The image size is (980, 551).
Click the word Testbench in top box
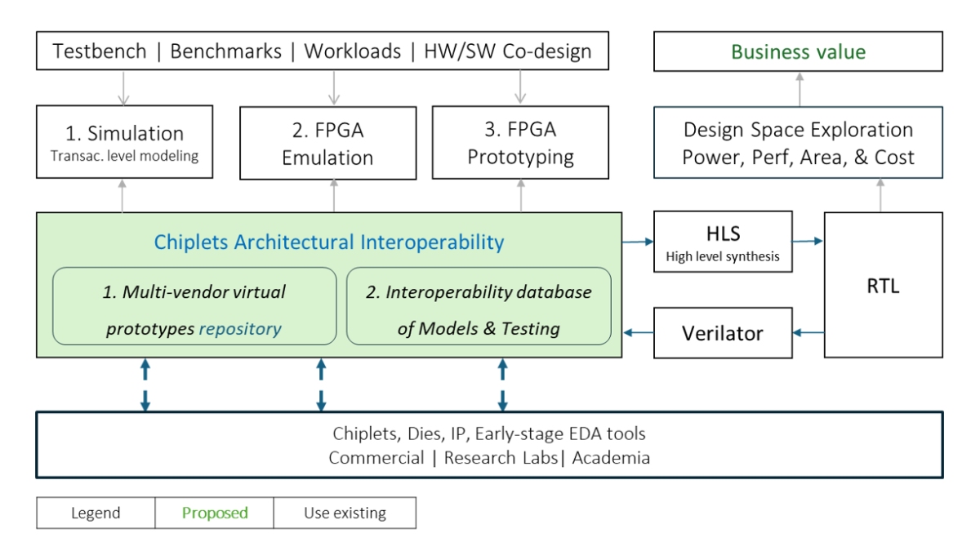pos(100,51)
